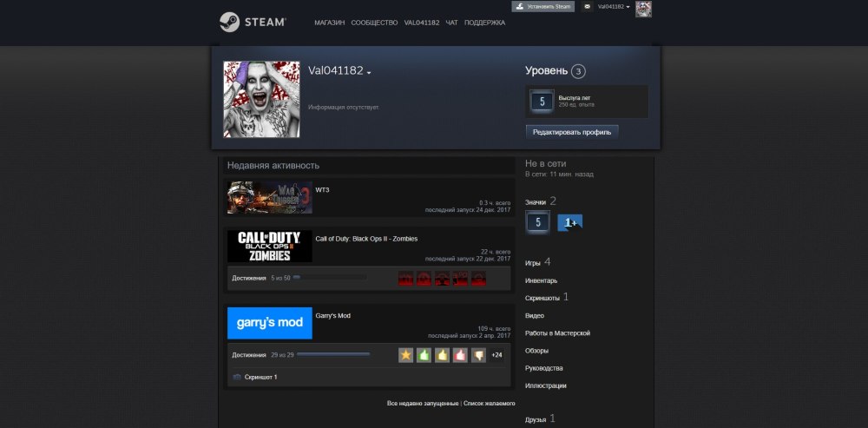
Task: Open the Скриншоты sidebar link
Action: pos(542,298)
